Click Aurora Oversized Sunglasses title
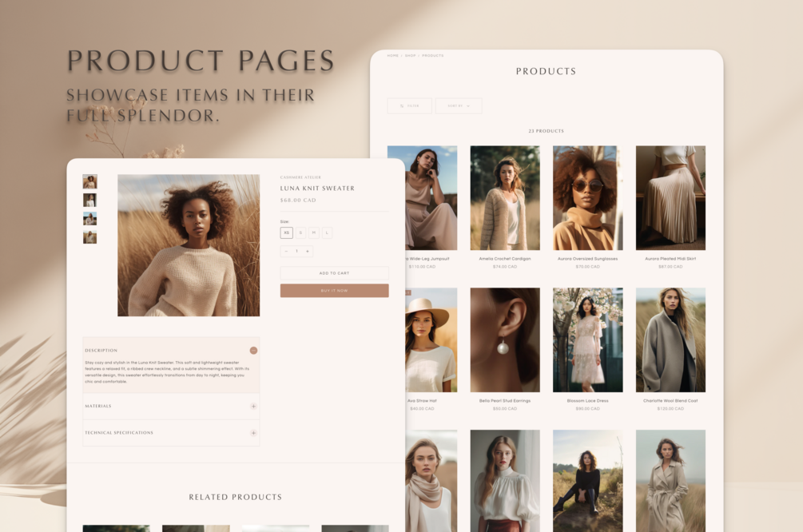 click(x=588, y=259)
